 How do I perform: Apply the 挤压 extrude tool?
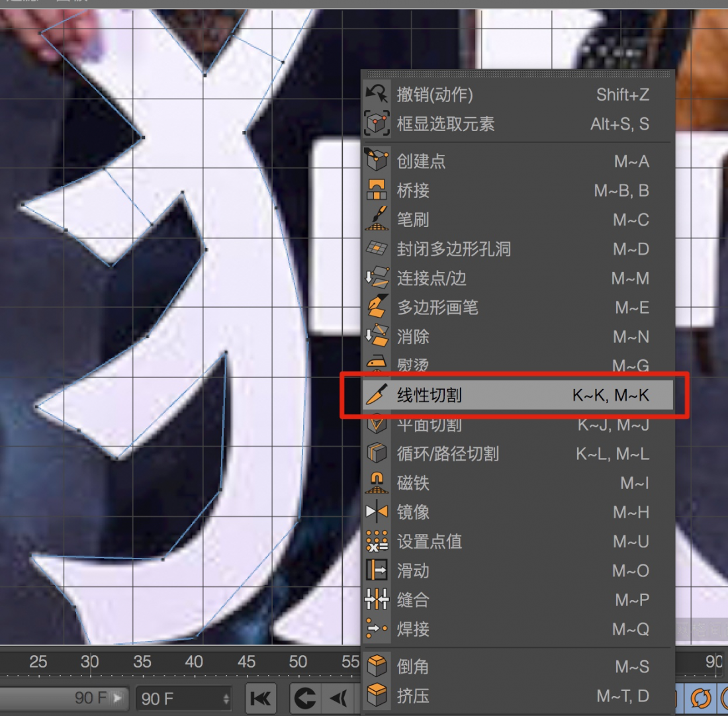pyautogui.click(x=413, y=696)
